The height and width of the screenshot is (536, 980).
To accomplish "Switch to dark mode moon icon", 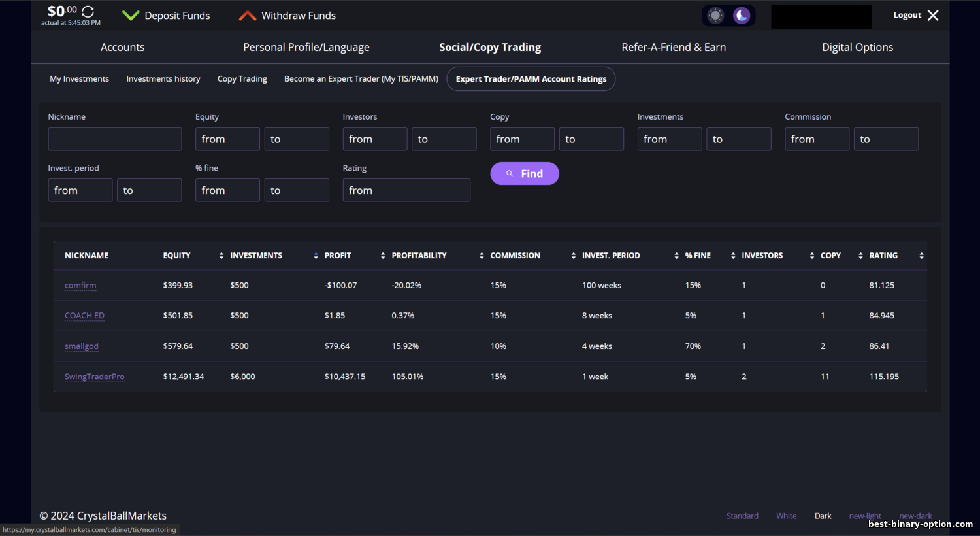I will tap(742, 16).
